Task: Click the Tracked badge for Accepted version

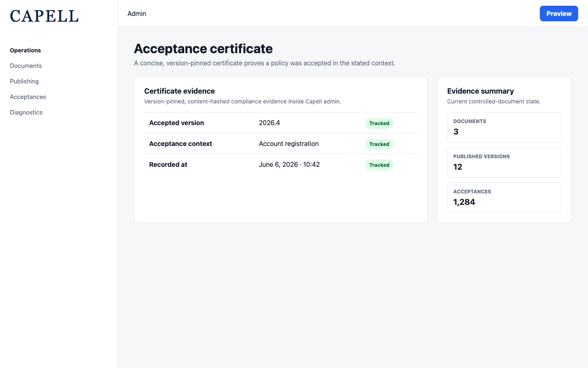Action: click(379, 123)
